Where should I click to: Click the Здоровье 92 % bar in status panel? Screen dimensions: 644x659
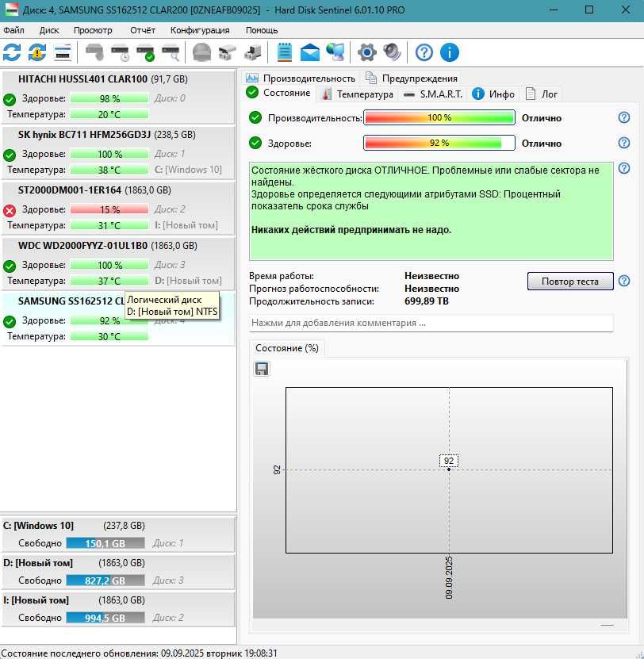click(x=439, y=143)
